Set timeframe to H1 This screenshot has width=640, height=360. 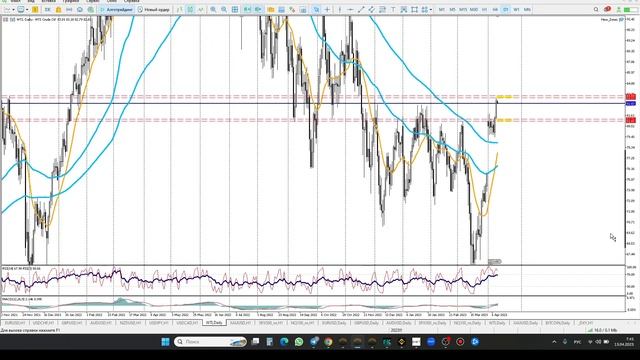coord(484,9)
